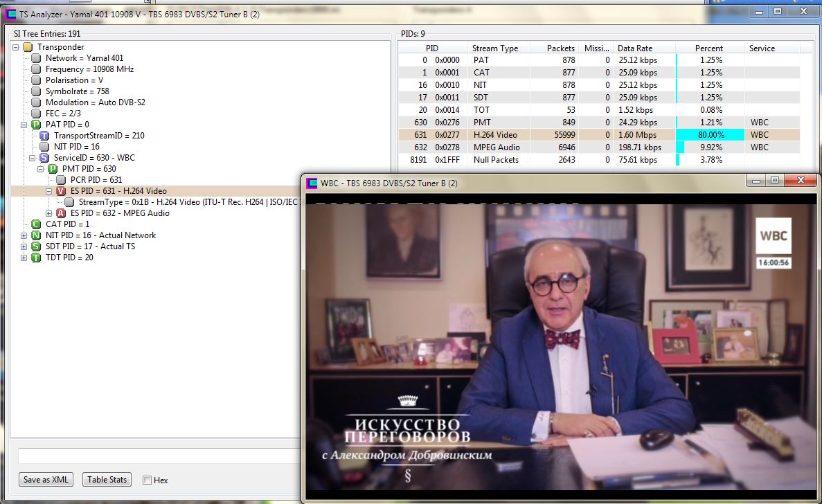
Task: Click the red V icon beside ES PID = 631
Action: (62, 191)
